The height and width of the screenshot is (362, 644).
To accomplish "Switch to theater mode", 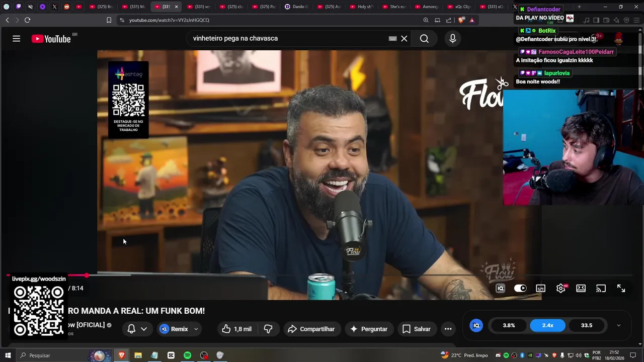I will click(581, 288).
